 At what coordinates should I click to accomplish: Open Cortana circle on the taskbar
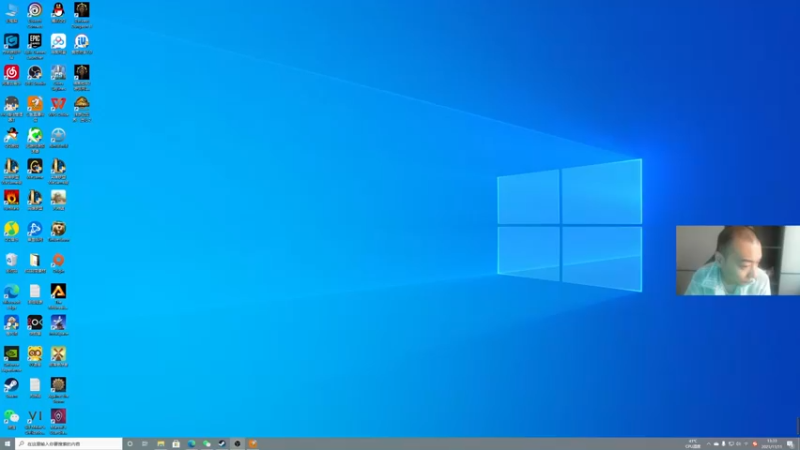[130, 444]
